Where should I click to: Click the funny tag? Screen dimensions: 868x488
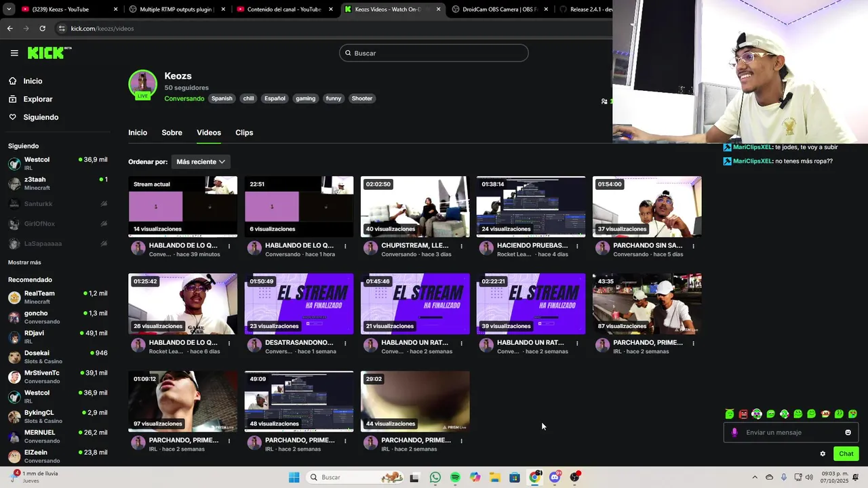click(x=334, y=98)
